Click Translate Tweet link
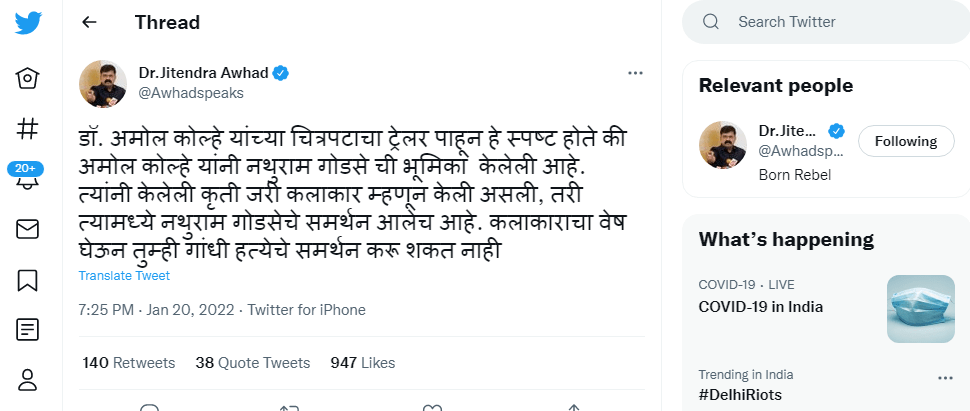This screenshot has width=970, height=411. pyautogui.click(x=124, y=275)
